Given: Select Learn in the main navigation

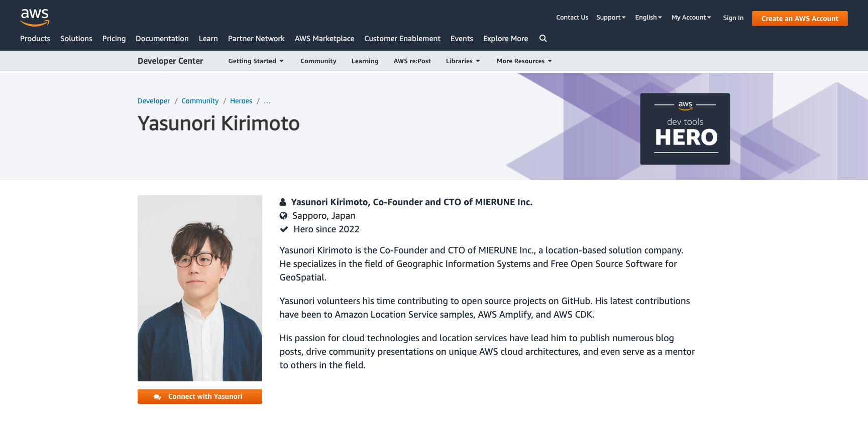Looking at the screenshot, I should point(208,39).
